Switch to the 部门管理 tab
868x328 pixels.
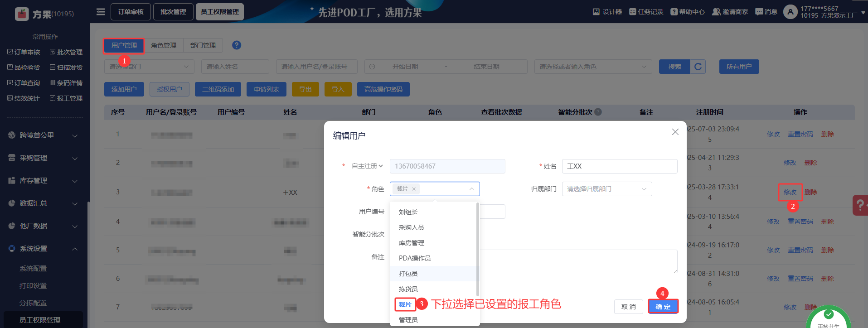(203, 45)
